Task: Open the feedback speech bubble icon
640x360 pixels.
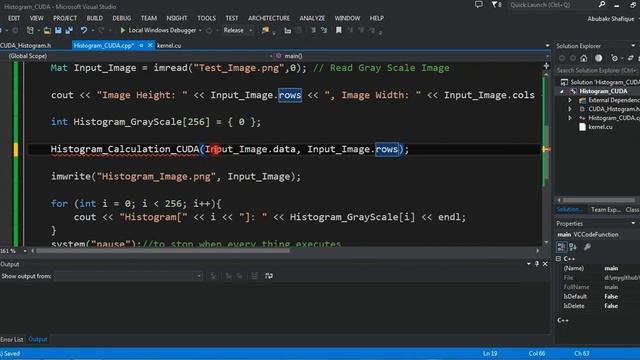Action: point(478,4)
